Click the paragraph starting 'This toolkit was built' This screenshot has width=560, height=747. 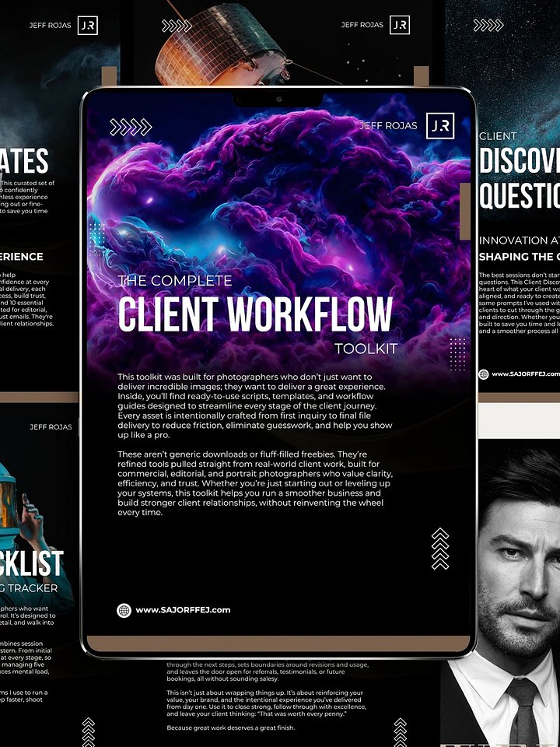255,406
